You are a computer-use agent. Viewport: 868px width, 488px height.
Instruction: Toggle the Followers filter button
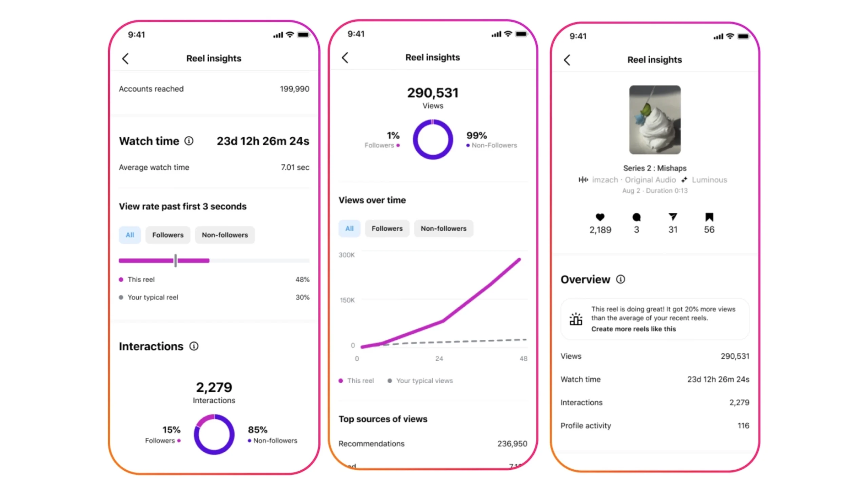click(167, 234)
